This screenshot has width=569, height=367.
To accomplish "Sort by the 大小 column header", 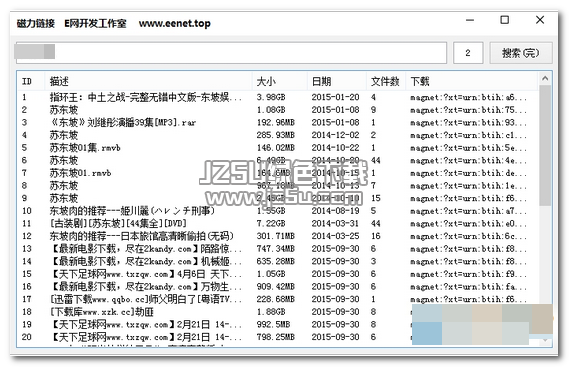I will click(279, 81).
